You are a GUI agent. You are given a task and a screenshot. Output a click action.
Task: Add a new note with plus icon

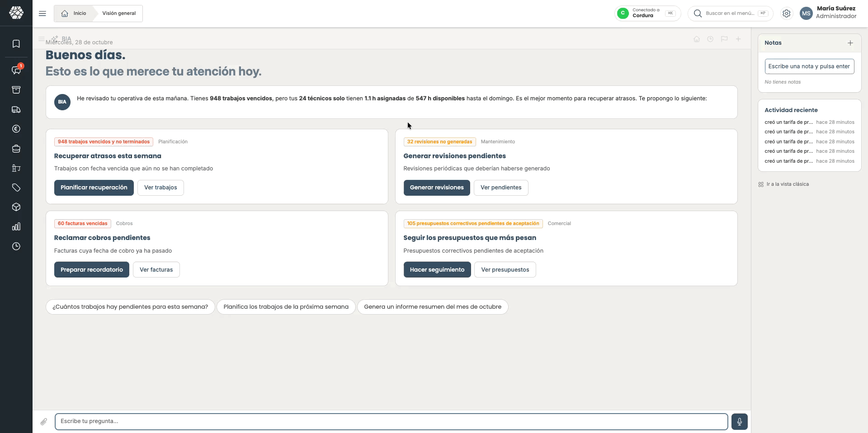point(850,43)
